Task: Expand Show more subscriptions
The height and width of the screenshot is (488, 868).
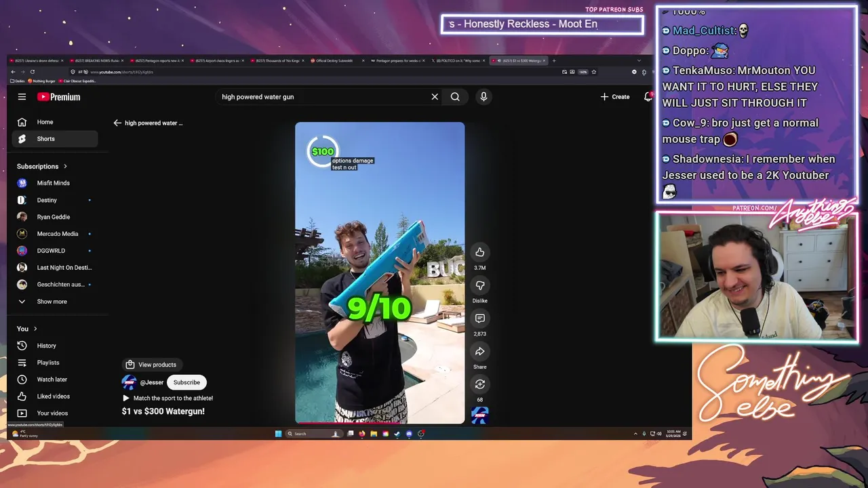Action: coord(55,302)
